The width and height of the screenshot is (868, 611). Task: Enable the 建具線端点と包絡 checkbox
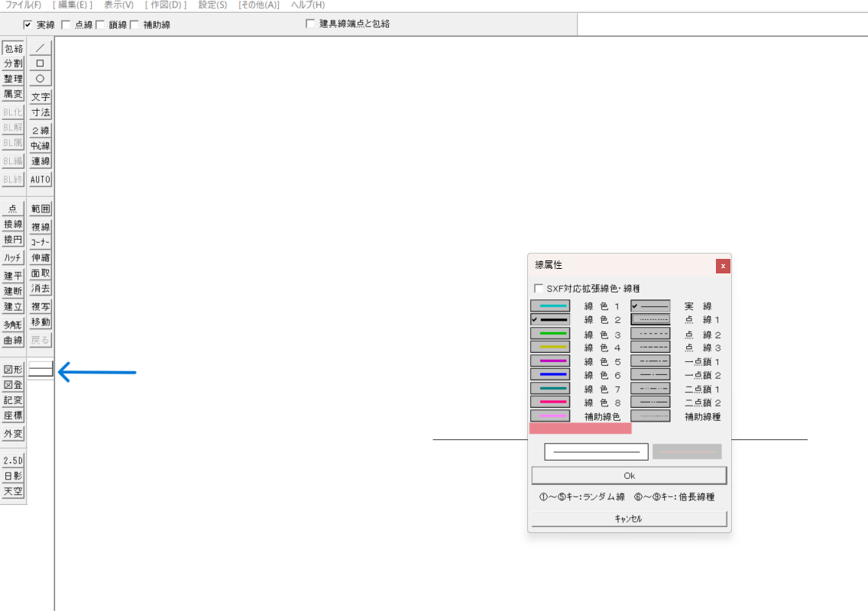coord(310,24)
